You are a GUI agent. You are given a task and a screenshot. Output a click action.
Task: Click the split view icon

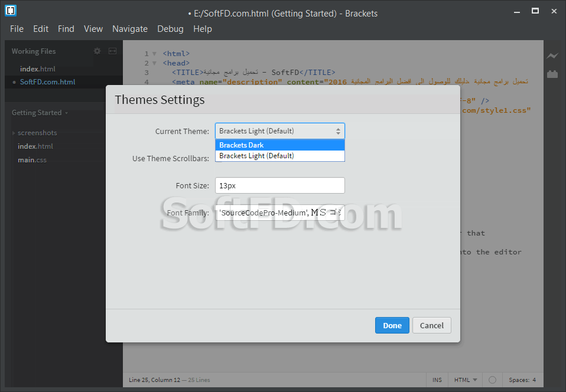click(113, 51)
